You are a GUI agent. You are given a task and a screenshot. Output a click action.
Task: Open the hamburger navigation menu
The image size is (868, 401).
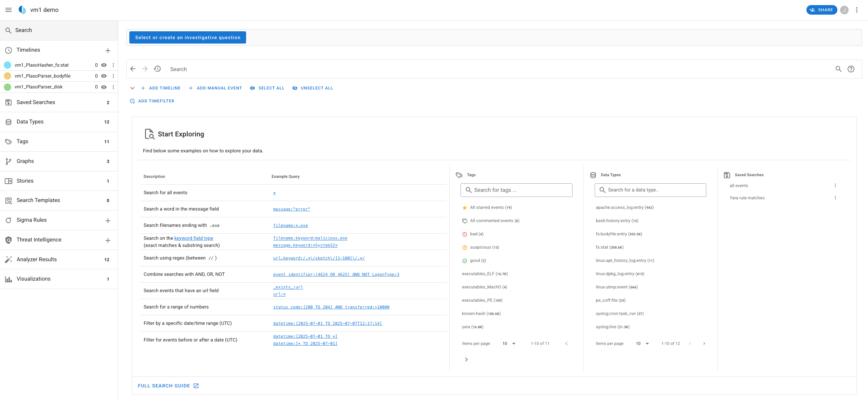click(x=9, y=10)
